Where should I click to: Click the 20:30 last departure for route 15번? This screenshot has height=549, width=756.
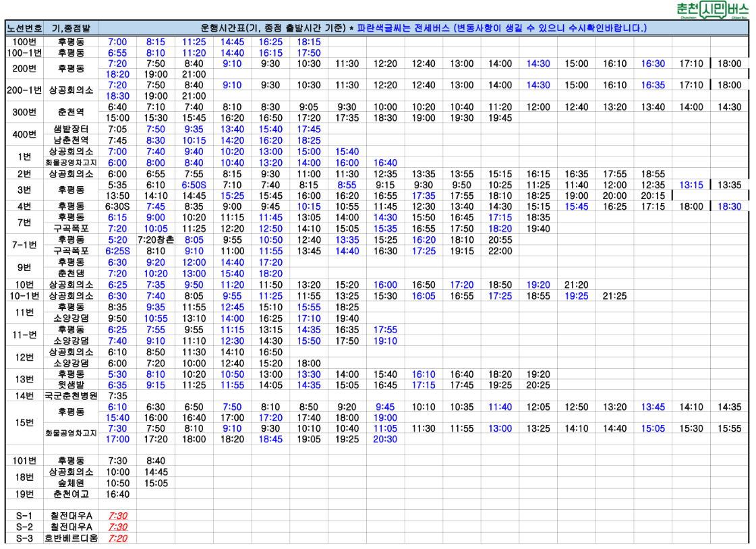point(385,439)
